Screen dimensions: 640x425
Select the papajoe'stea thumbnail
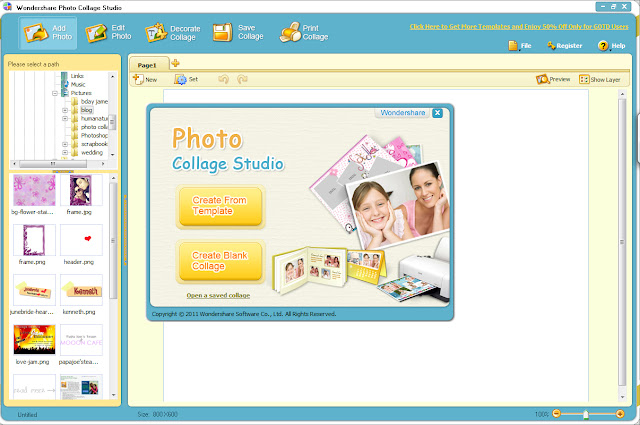click(81, 340)
